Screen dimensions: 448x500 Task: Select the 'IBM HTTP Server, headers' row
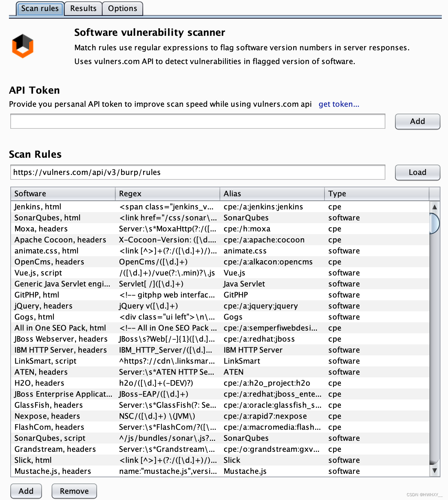(x=220, y=350)
